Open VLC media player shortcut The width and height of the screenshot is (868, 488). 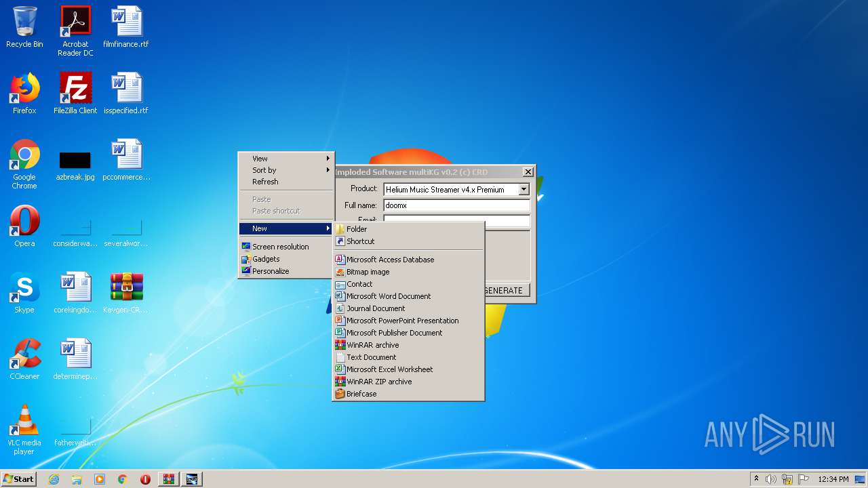coord(24,430)
